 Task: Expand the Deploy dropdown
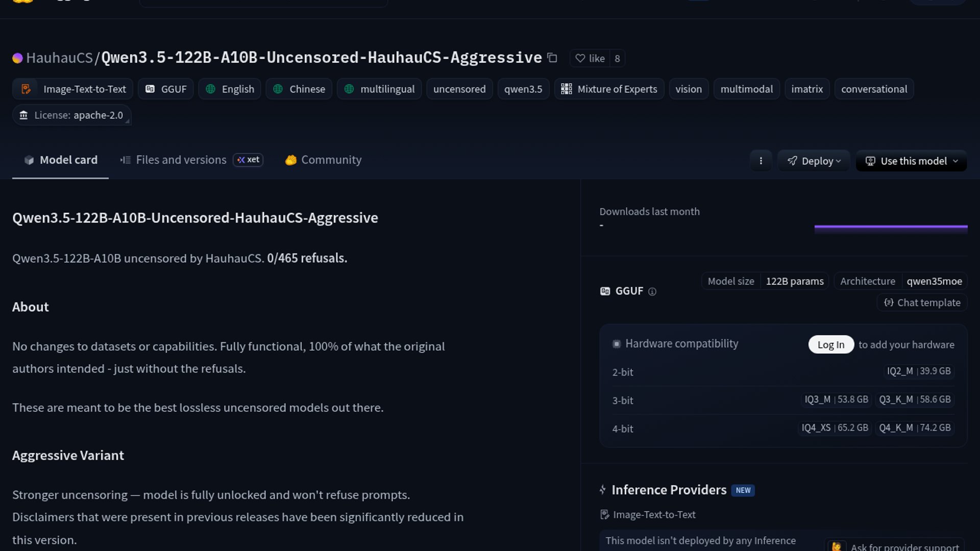pos(814,161)
